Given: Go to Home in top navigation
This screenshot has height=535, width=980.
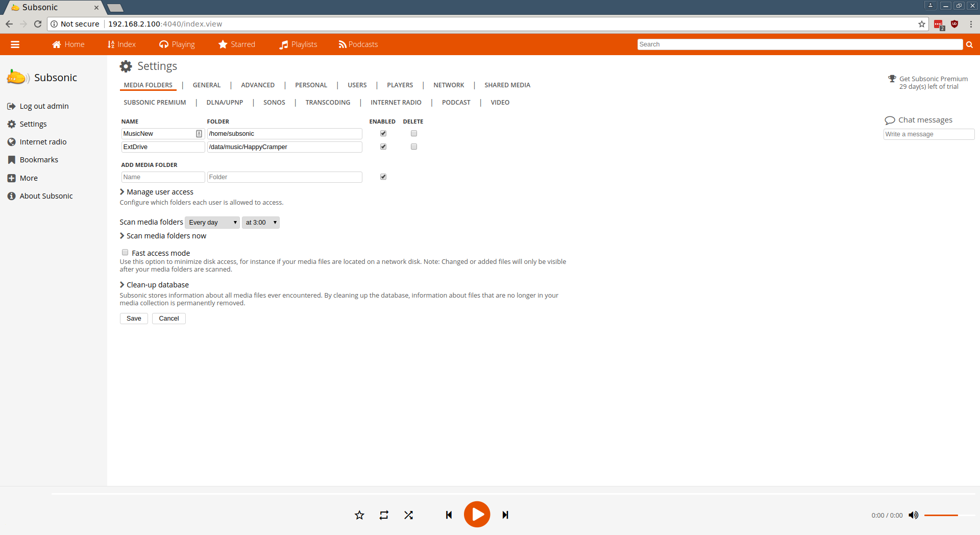Looking at the screenshot, I should [x=68, y=44].
